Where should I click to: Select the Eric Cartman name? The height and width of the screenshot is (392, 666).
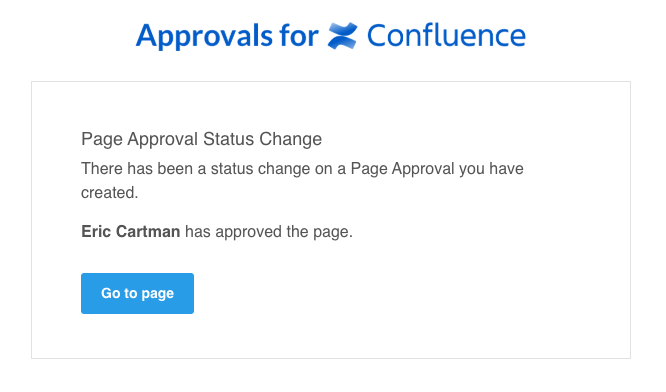click(130, 232)
